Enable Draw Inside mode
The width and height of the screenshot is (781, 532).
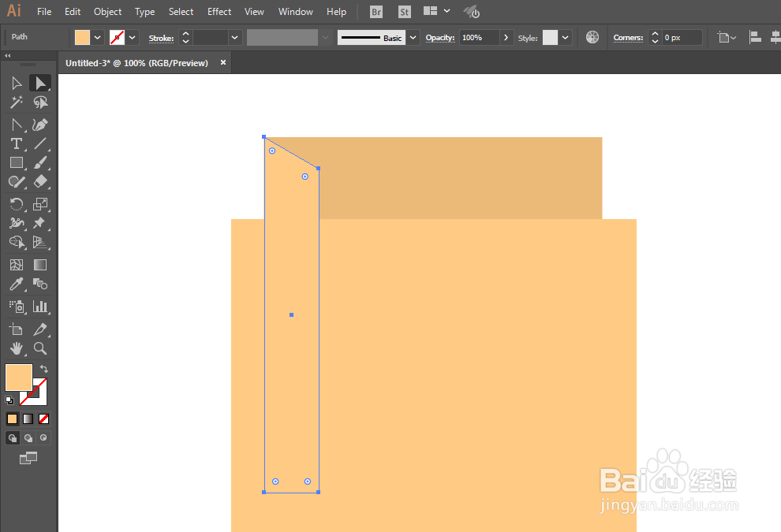coord(44,438)
